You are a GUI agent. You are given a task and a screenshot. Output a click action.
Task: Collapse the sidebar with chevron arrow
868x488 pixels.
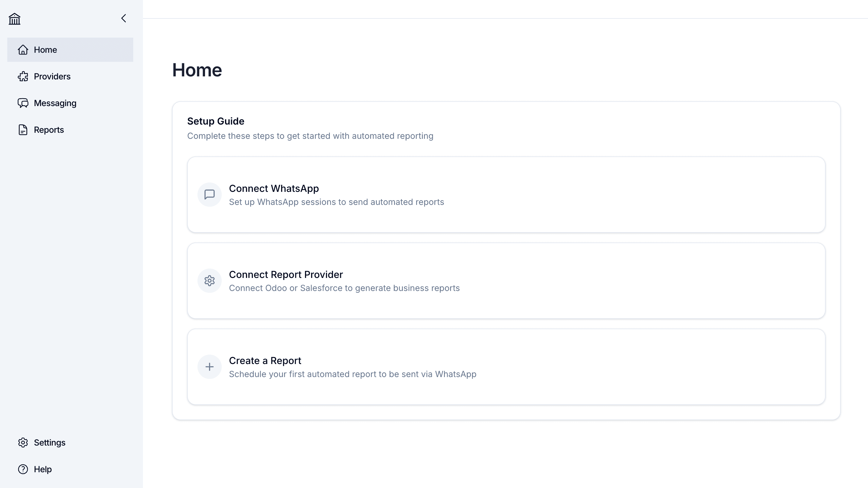pyautogui.click(x=124, y=18)
